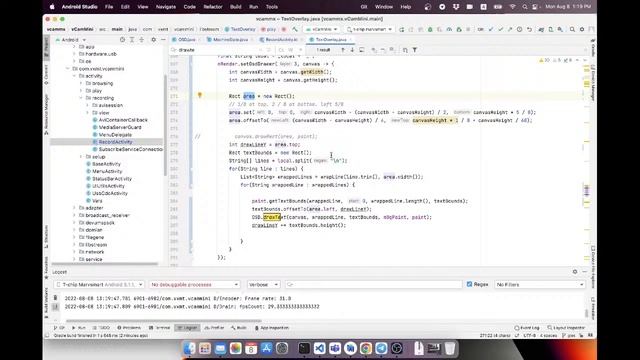Click the Logcat horizontal scrollbar
The image size is (640, 360).
(x=163, y=321)
